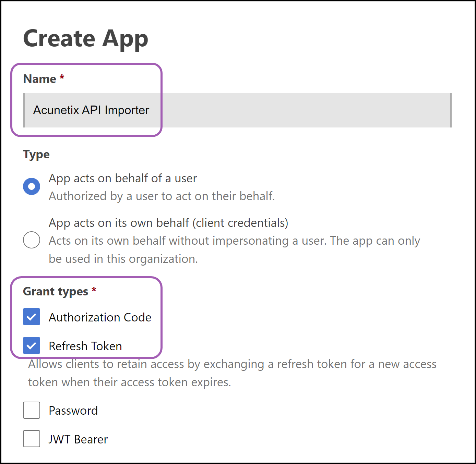Image resolution: width=476 pixels, height=464 pixels.
Task: Enable the Password grant type checkbox
Action: (32, 410)
